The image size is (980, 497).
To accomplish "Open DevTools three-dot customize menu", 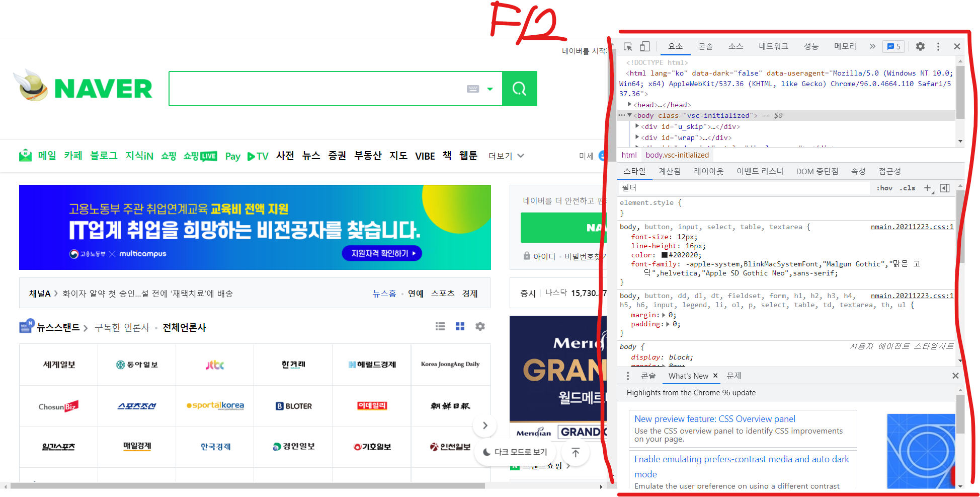I will click(x=938, y=46).
